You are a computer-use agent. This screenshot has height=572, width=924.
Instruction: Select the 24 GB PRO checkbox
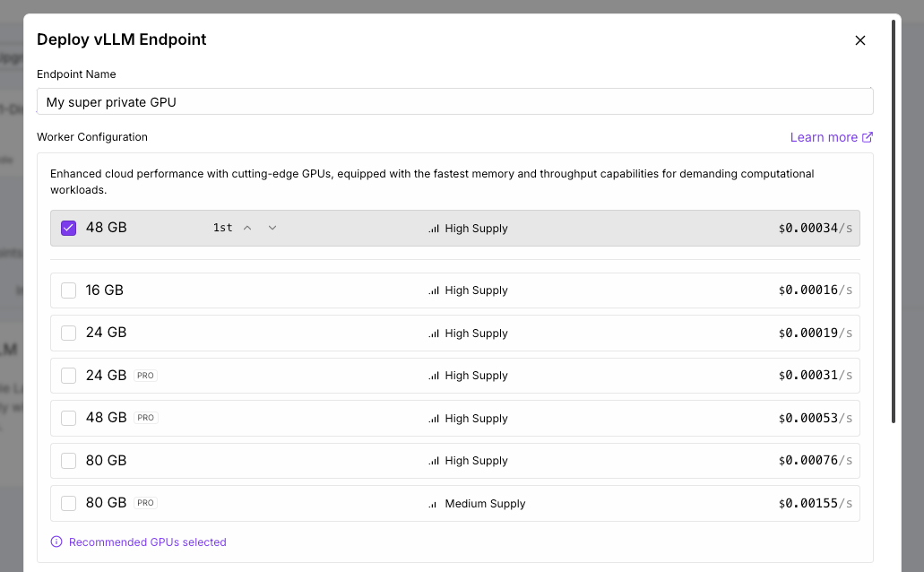point(69,376)
